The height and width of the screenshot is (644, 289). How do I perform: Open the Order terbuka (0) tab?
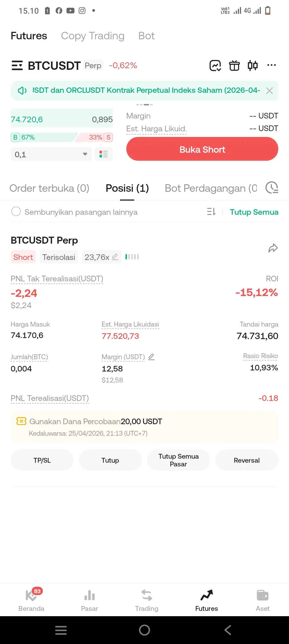point(49,188)
